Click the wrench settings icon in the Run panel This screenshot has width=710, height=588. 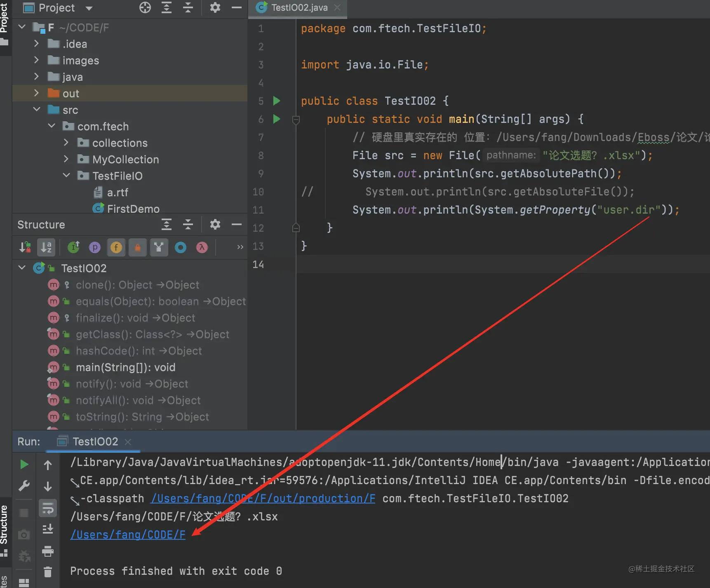(24, 486)
